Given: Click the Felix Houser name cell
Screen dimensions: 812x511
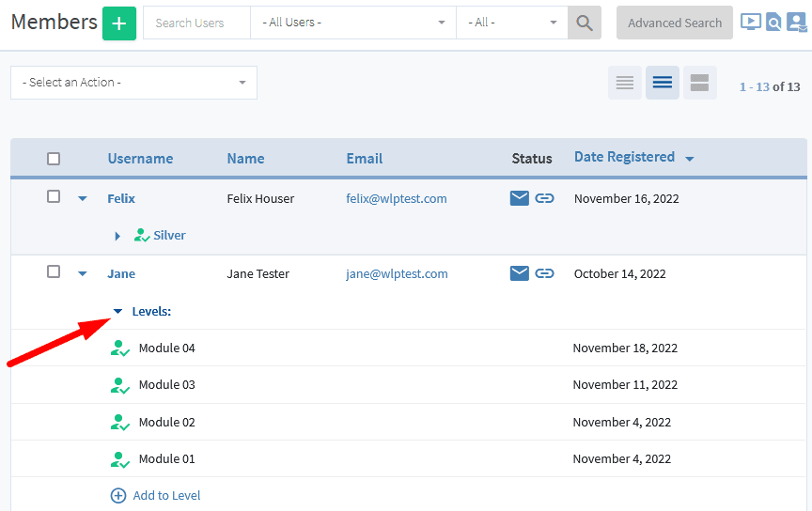Looking at the screenshot, I should (260, 199).
